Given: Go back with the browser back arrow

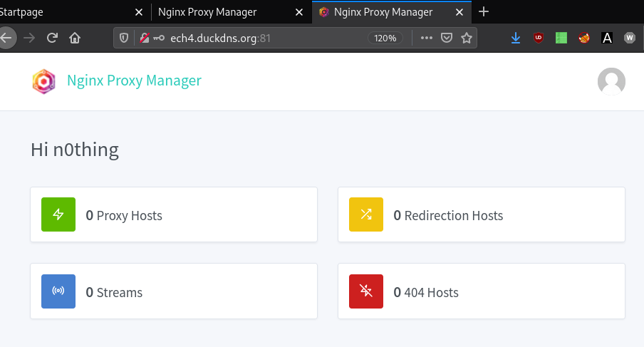Looking at the screenshot, I should click(x=6, y=38).
